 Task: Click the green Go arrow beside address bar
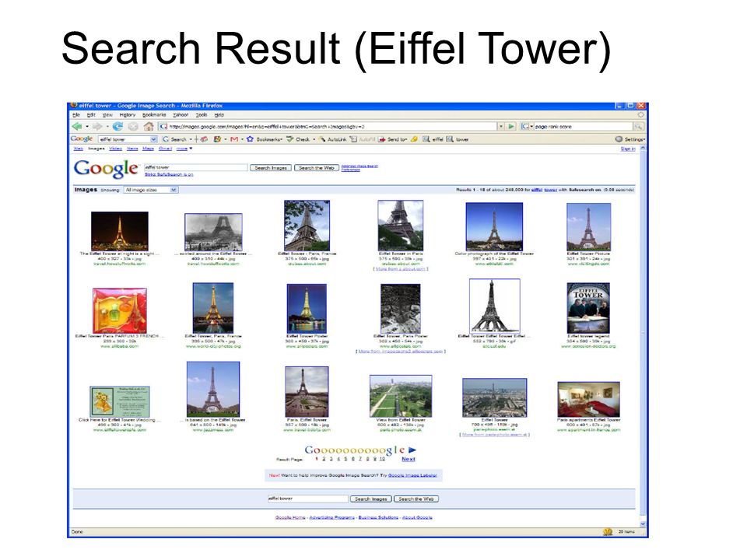click(511, 126)
